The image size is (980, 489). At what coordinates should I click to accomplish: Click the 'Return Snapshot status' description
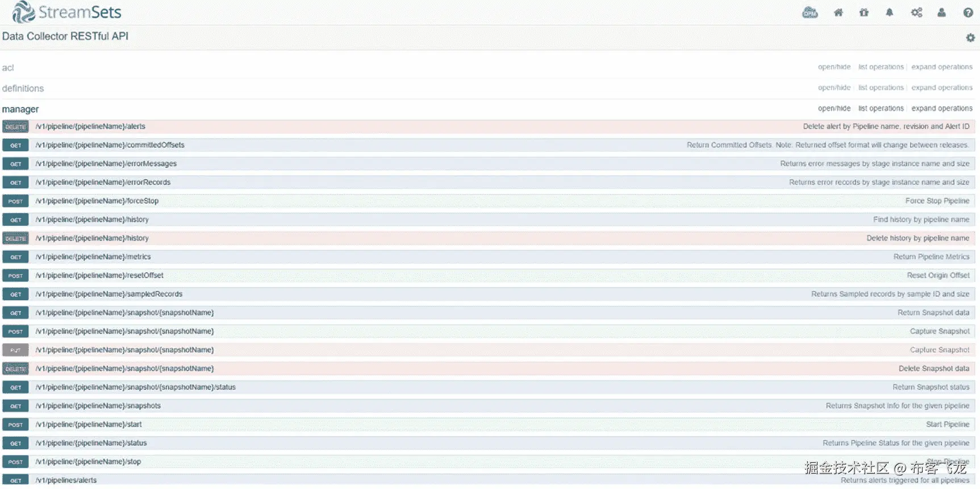click(931, 387)
